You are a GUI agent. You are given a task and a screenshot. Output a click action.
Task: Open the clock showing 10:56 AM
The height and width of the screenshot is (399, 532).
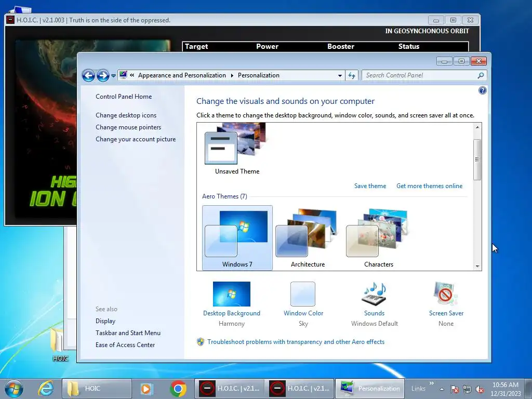pos(505,389)
